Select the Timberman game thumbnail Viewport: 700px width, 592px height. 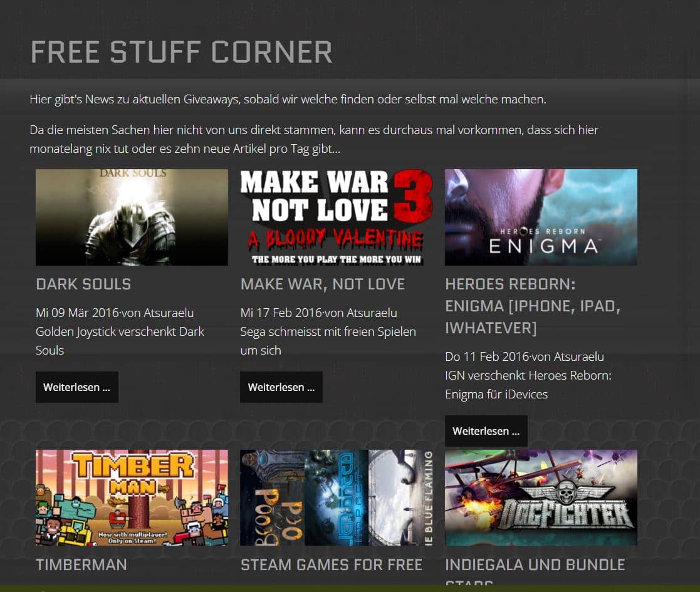(132, 497)
